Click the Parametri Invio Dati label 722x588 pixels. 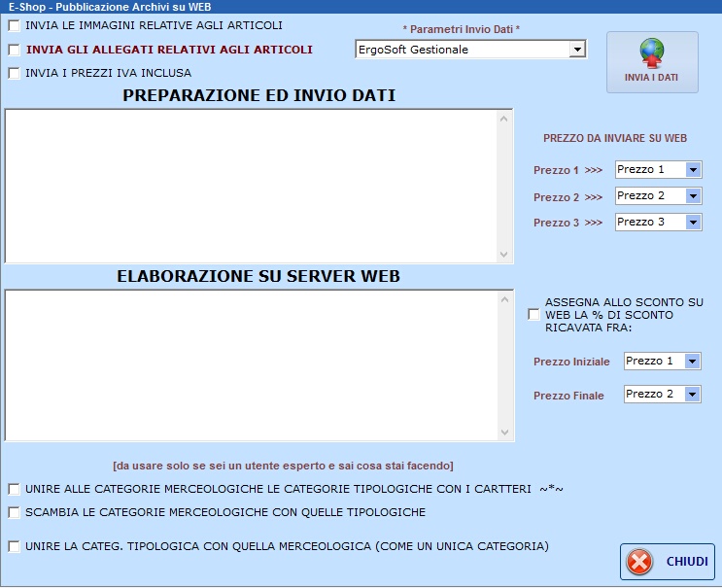click(x=462, y=29)
